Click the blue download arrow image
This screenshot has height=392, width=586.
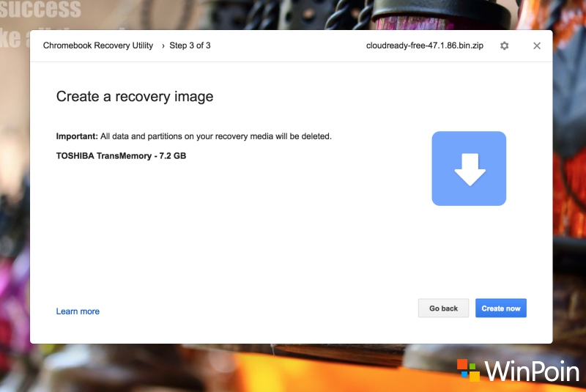[469, 169]
